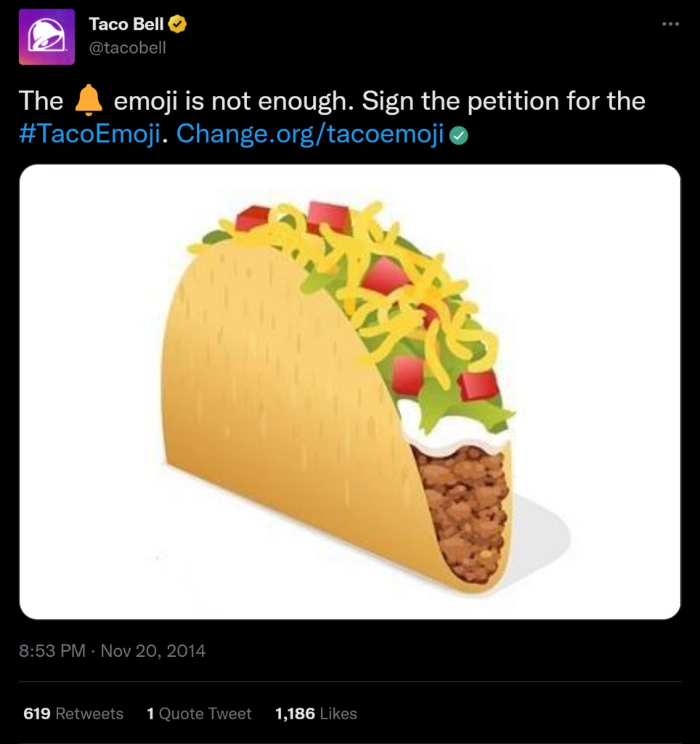View the 619 Retweets list
700x744 pixels.
(73, 713)
